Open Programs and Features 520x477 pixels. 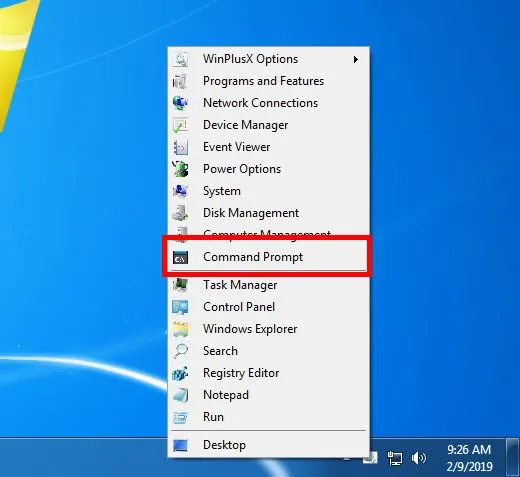268,81
